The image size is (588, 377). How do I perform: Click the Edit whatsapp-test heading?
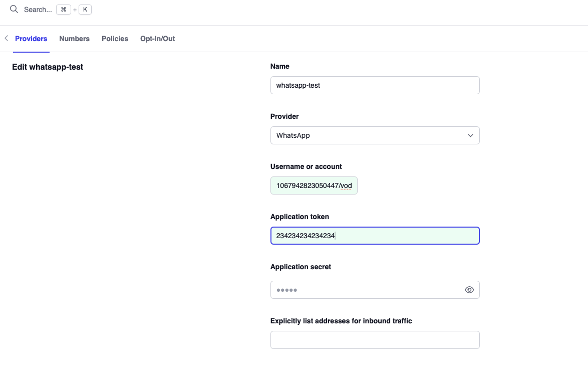pyautogui.click(x=48, y=67)
